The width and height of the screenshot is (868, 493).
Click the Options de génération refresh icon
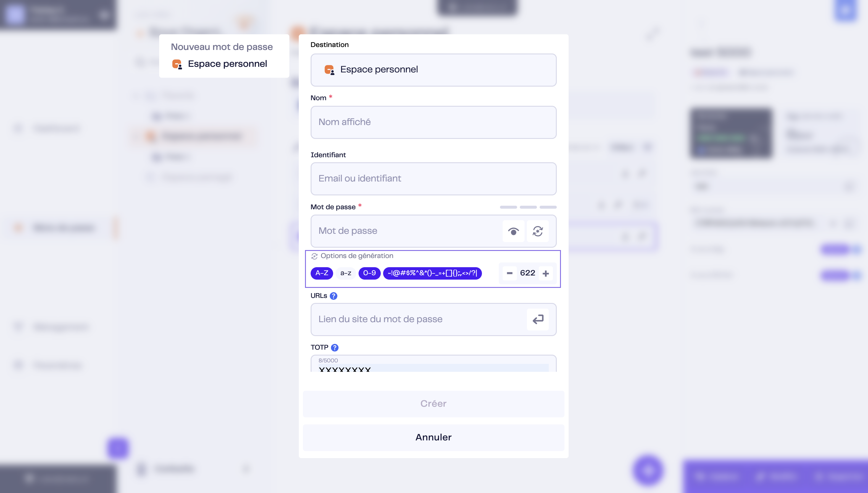(x=314, y=256)
